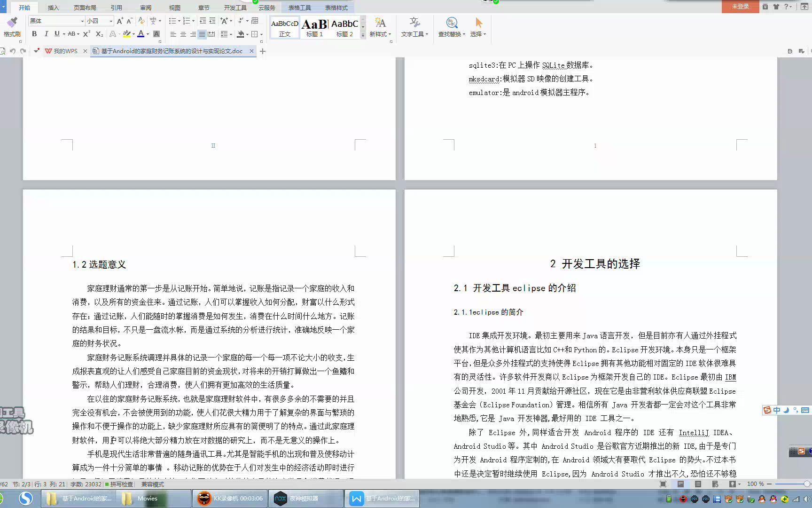
Task: Increase font size with the A+ icon
Action: coord(120,21)
